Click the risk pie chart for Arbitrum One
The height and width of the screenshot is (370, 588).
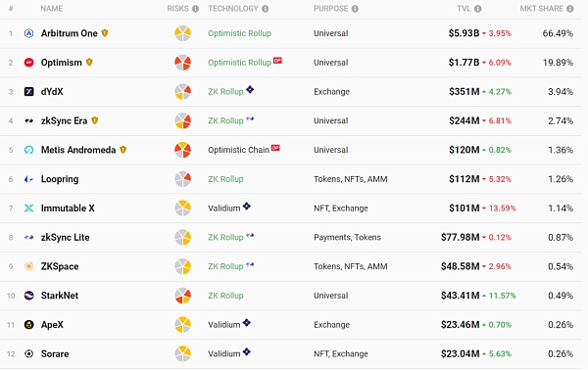(182, 33)
